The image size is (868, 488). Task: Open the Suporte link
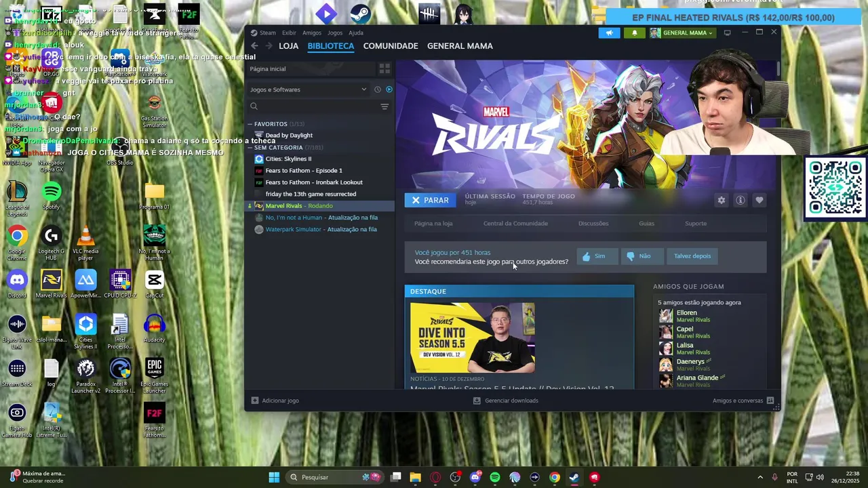[696, 224]
